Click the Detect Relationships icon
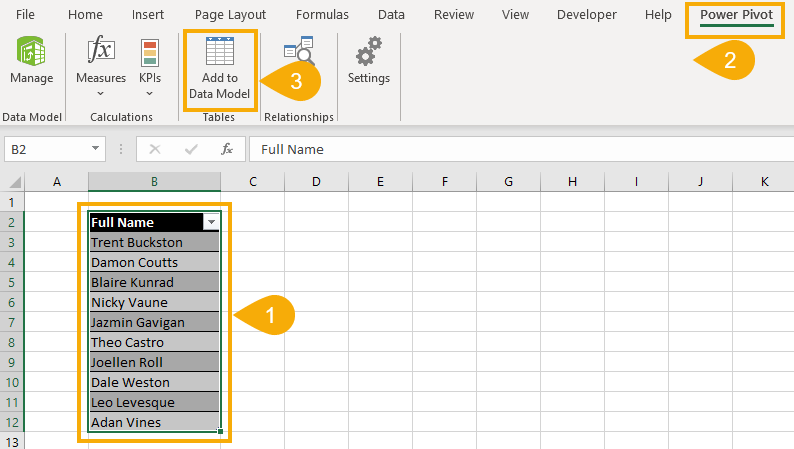Image resolution: width=794 pixels, height=449 pixels. coord(299,51)
